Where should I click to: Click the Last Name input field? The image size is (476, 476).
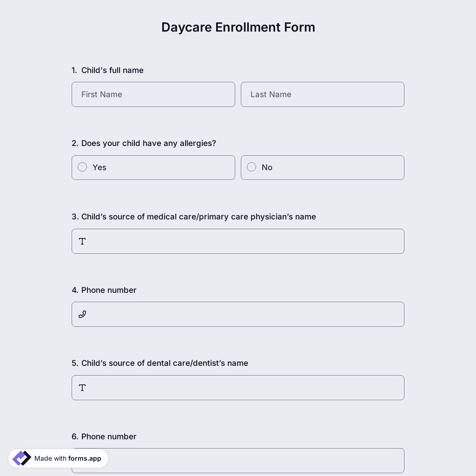tap(322, 94)
